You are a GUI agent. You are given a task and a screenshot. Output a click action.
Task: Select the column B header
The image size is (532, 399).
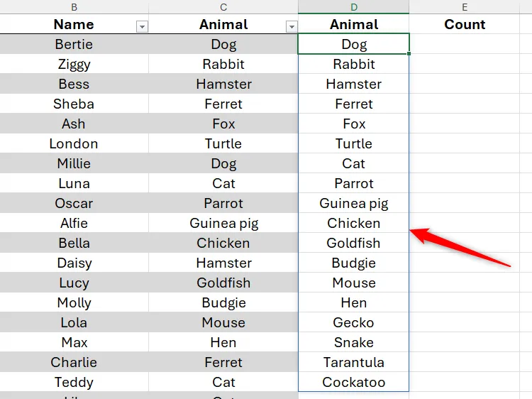coord(74,6)
